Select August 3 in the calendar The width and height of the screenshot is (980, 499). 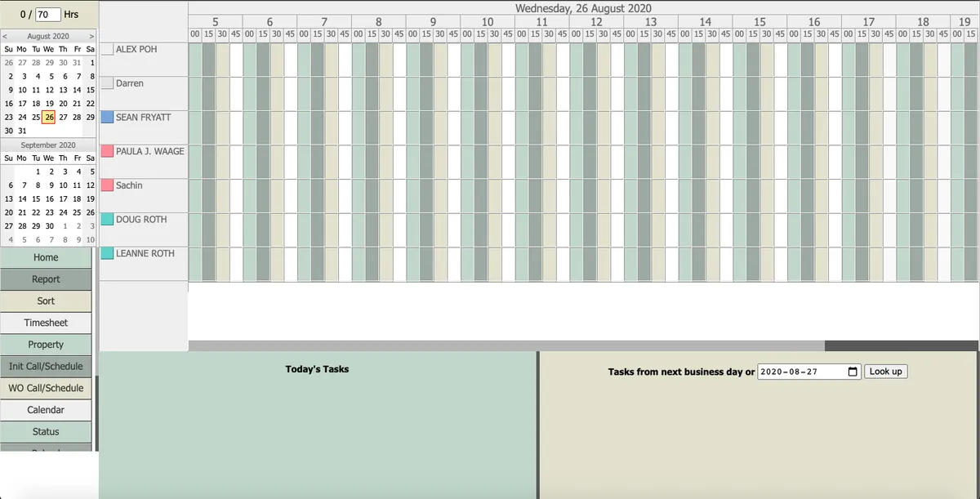pos(22,76)
